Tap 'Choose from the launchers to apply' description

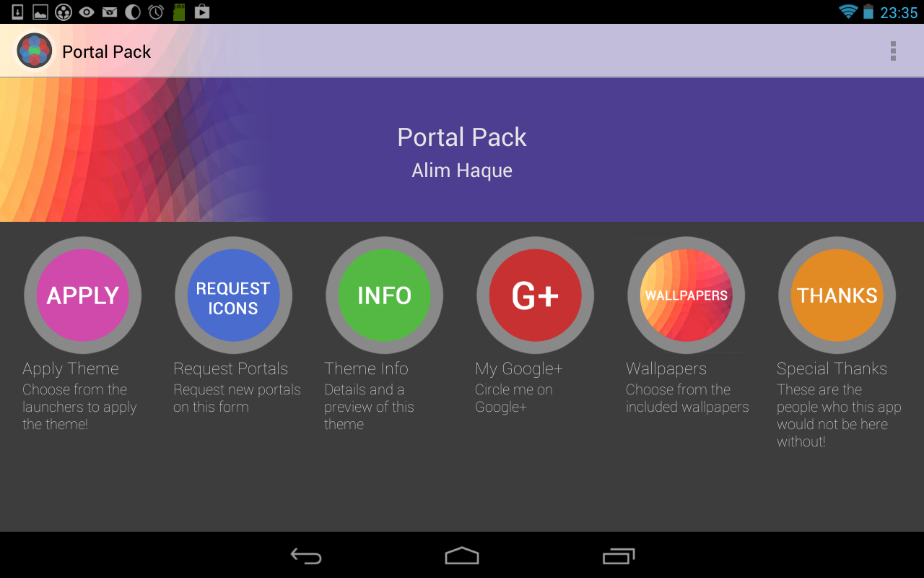pyautogui.click(x=79, y=407)
